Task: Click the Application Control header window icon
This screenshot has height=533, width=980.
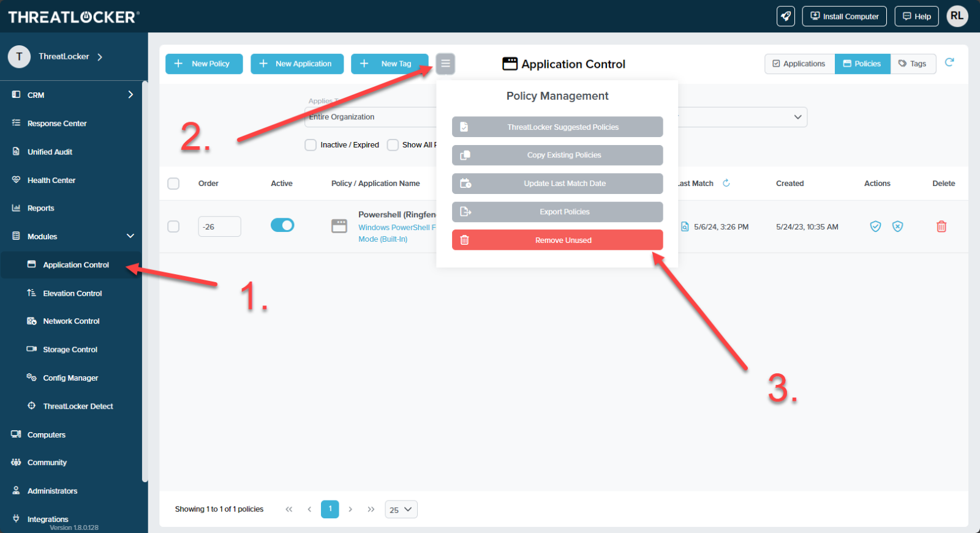Action: [x=510, y=64]
